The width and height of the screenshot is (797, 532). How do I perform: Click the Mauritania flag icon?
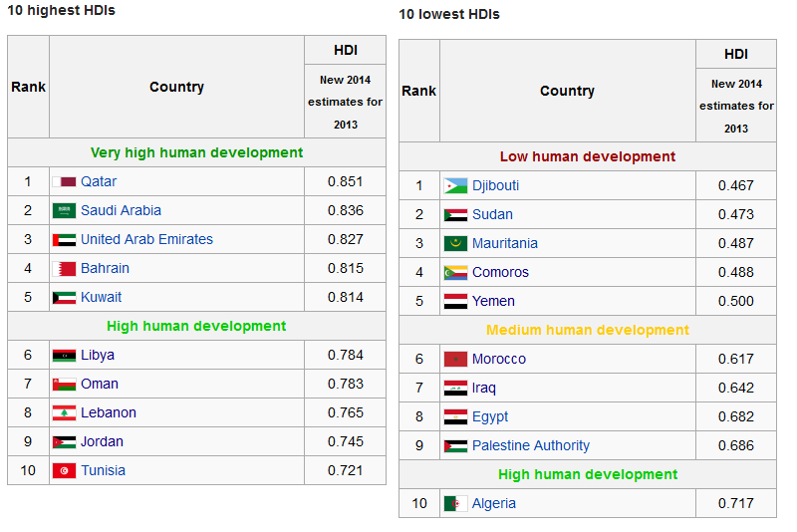(x=455, y=244)
